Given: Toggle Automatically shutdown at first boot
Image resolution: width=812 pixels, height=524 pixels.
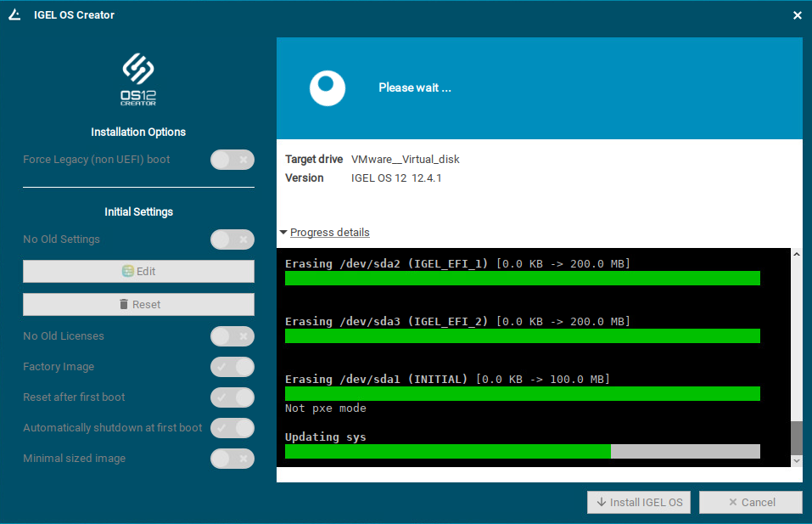Looking at the screenshot, I should (232, 428).
